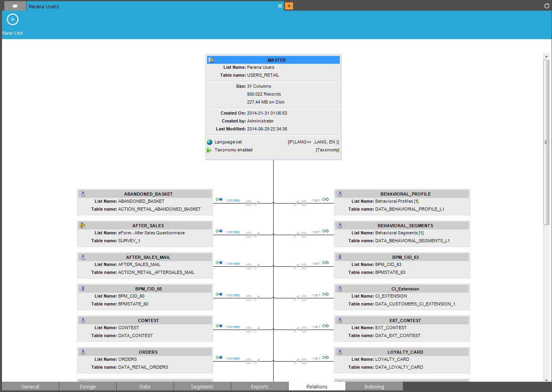Screen dimensions: 552x392
Task: Click the scroll down arrow of vertical scrollbar
Action: (x=546, y=380)
